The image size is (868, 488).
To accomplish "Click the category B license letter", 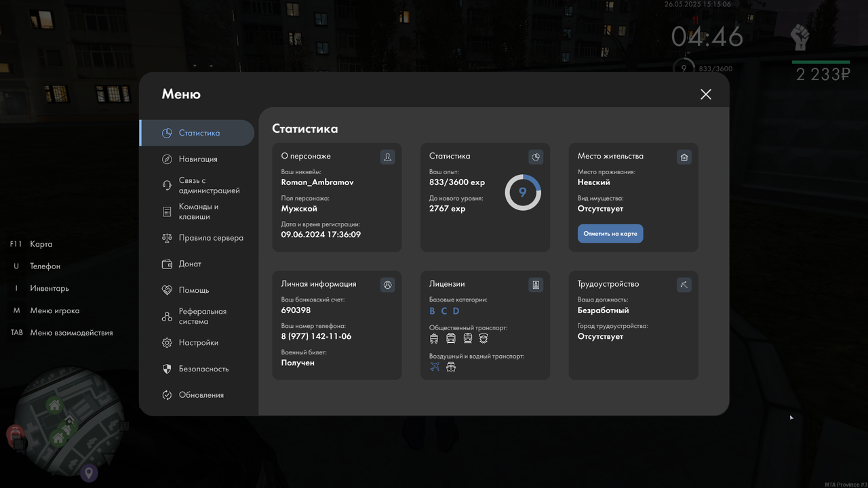I will (x=433, y=311).
